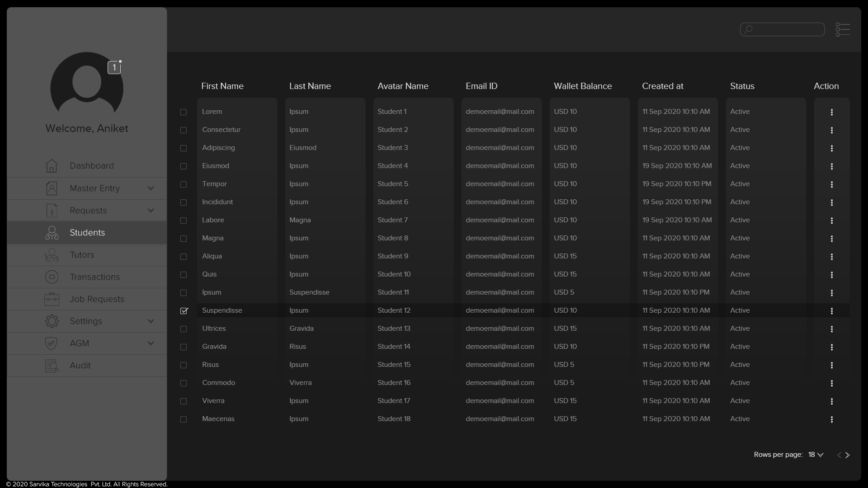Screen dimensions: 868x488
Task: Sort by Email ID column header
Action: point(481,86)
